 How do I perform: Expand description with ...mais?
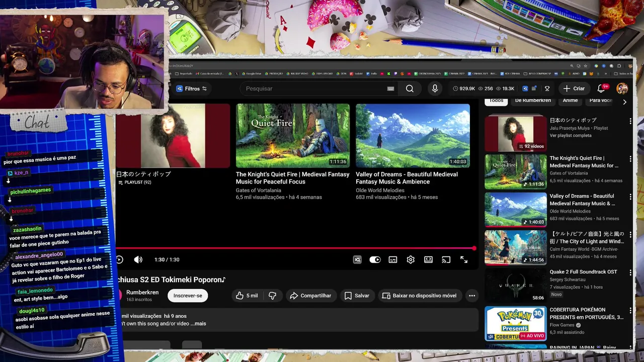pyautogui.click(x=198, y=324)
